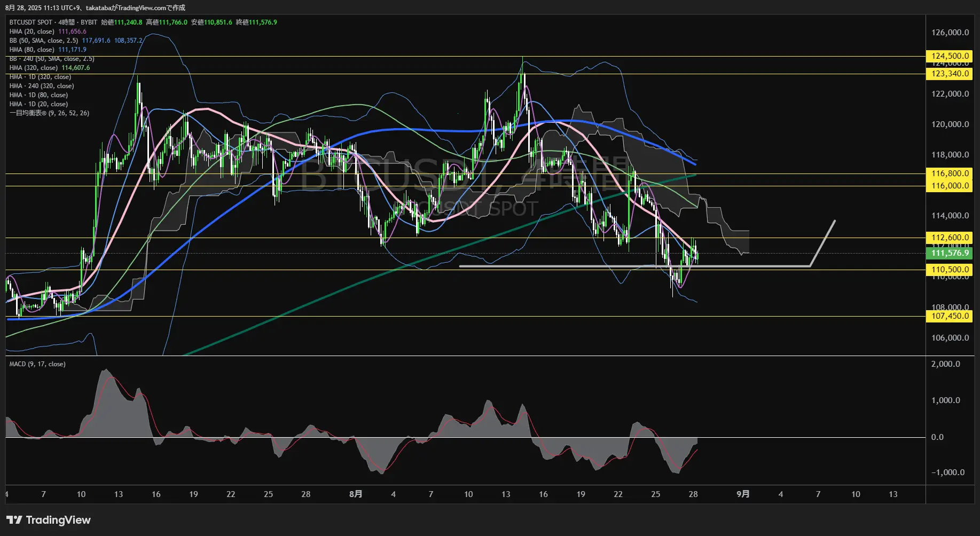Click the green current price tag 111,576.9
Screen dimensions: 980x536
point(950,253)
